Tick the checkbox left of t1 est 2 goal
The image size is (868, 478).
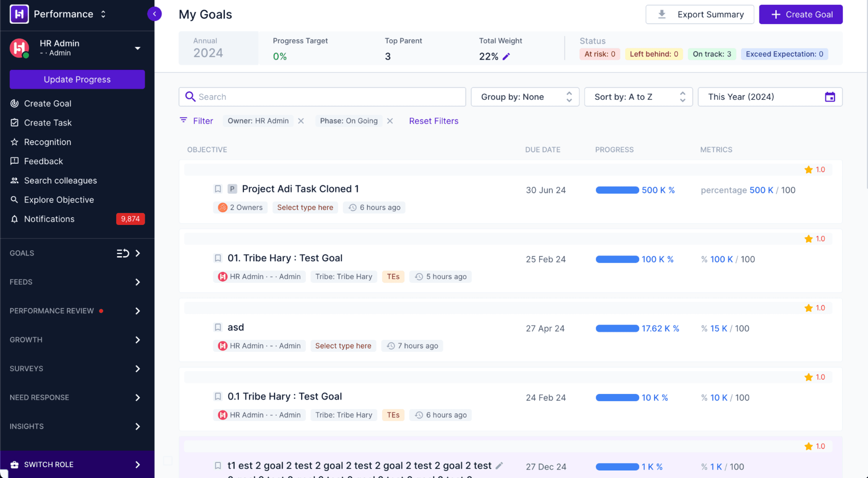coord(168,461)
